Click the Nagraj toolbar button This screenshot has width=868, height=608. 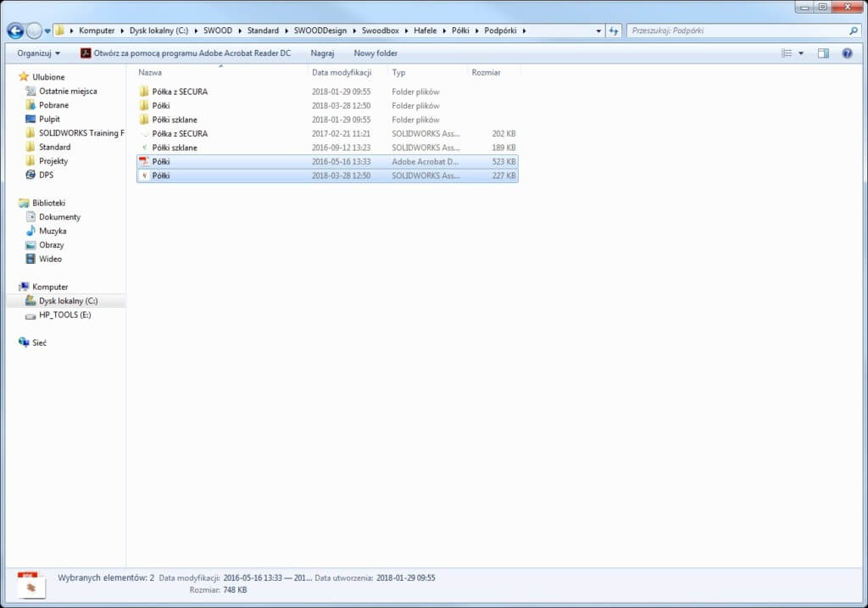pyautogui.click(x=322, y=53)
